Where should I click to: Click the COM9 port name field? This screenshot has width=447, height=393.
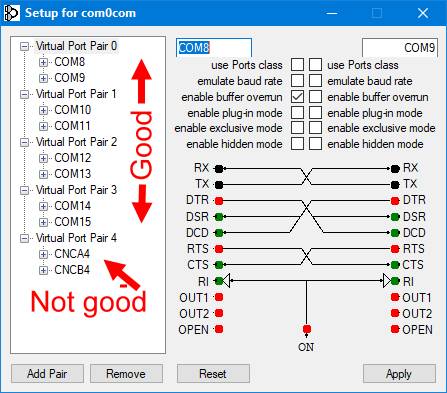[x=400, y=48]
